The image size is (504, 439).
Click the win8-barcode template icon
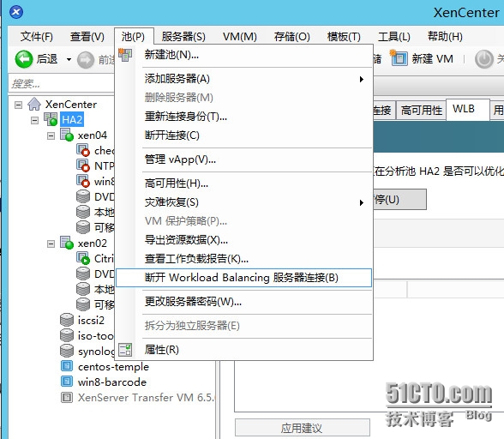[x=67, y=382]
